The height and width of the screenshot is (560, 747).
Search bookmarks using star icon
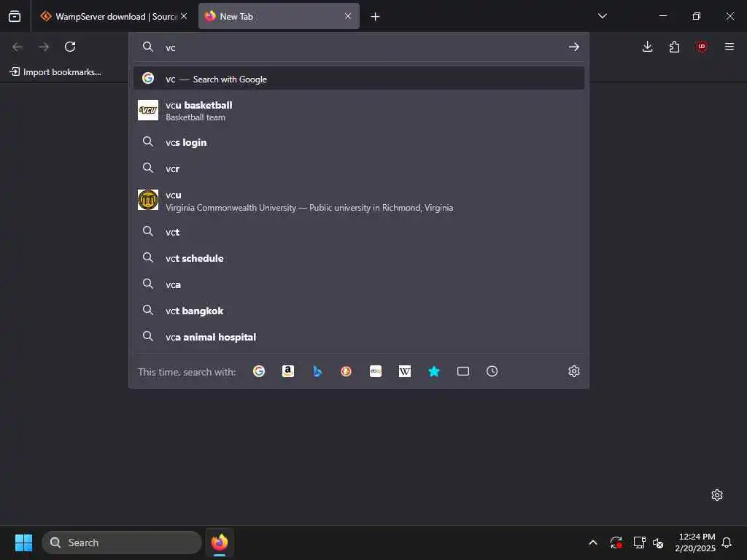pyautogui.click(x=433, y=371)
